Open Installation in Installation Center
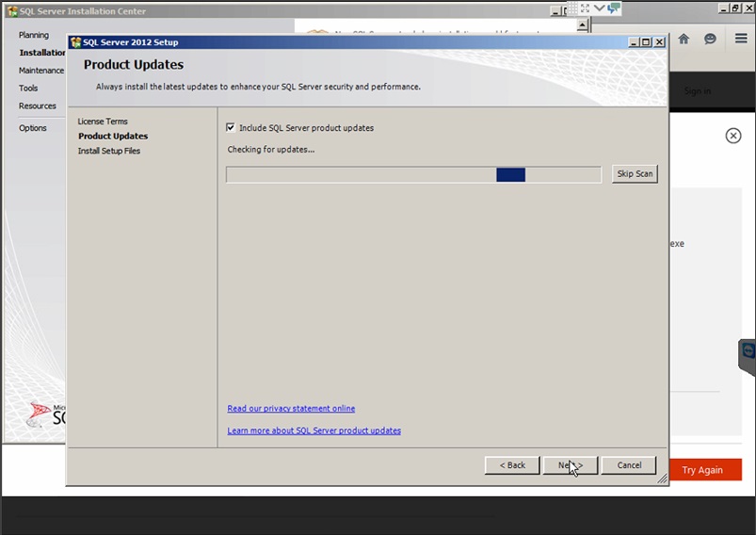The image size is (756, 535). (x=42, y=53)
